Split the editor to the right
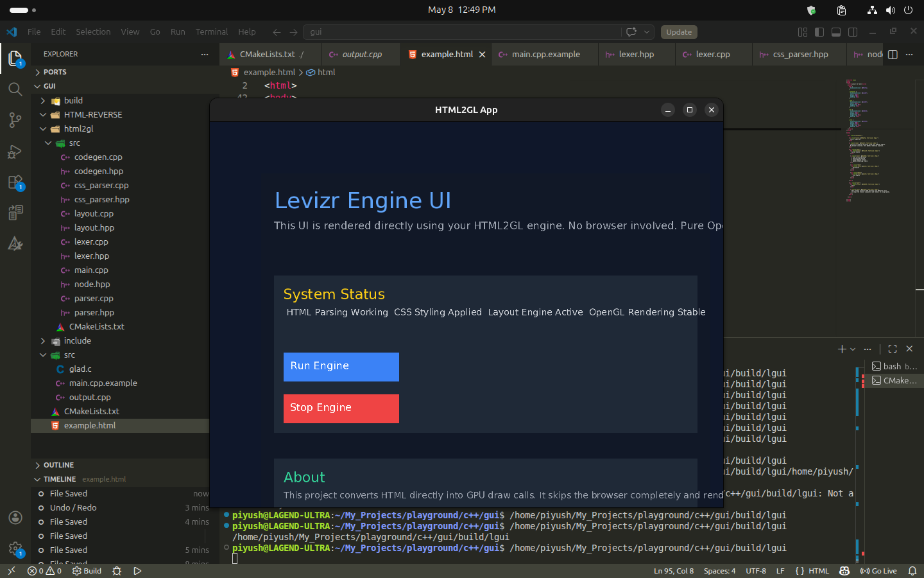The height and width of the screenshot is (578, 924). [x=893, y=55]
